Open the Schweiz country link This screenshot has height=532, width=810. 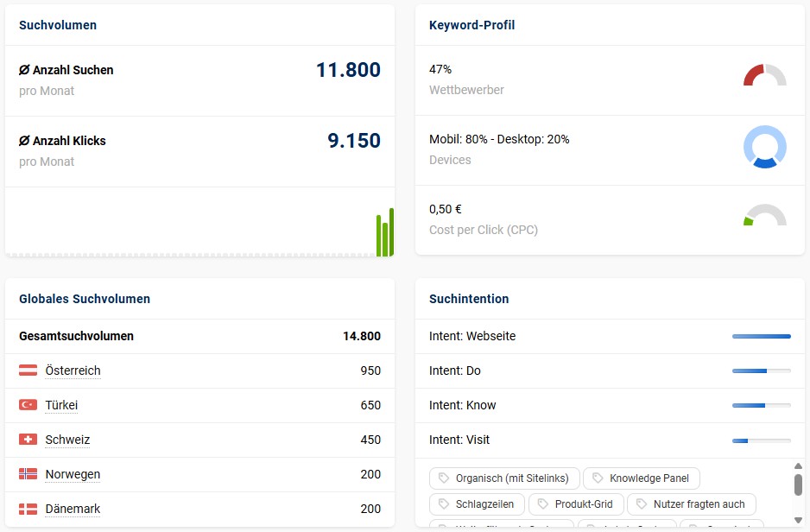[67, 440]
